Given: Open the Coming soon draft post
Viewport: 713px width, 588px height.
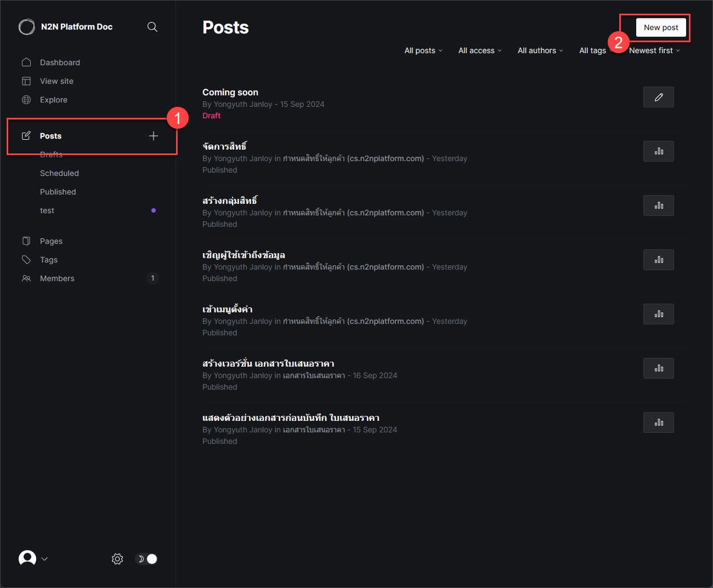Looking at the screenshot, I should (230, 92).
